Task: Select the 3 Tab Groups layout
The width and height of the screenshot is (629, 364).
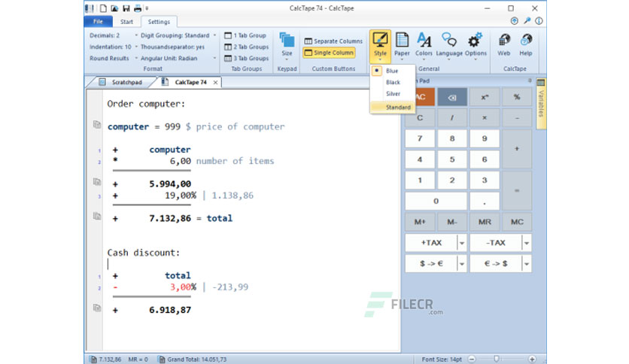Action: point(246,58)
